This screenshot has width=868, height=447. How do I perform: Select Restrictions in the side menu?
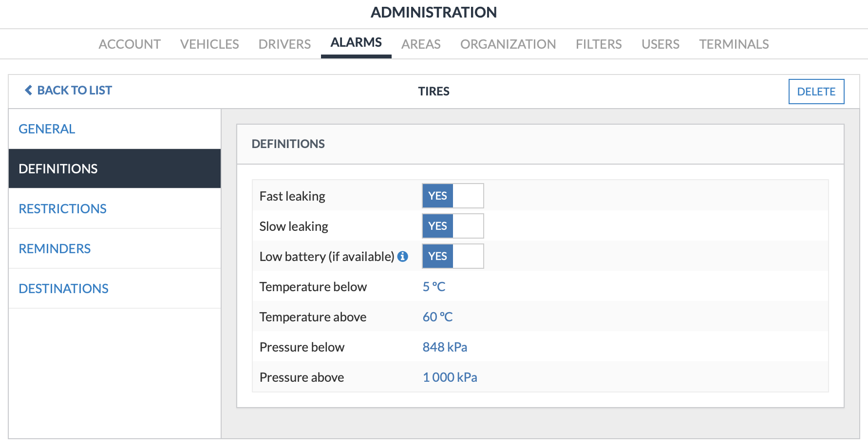(115, 208)
